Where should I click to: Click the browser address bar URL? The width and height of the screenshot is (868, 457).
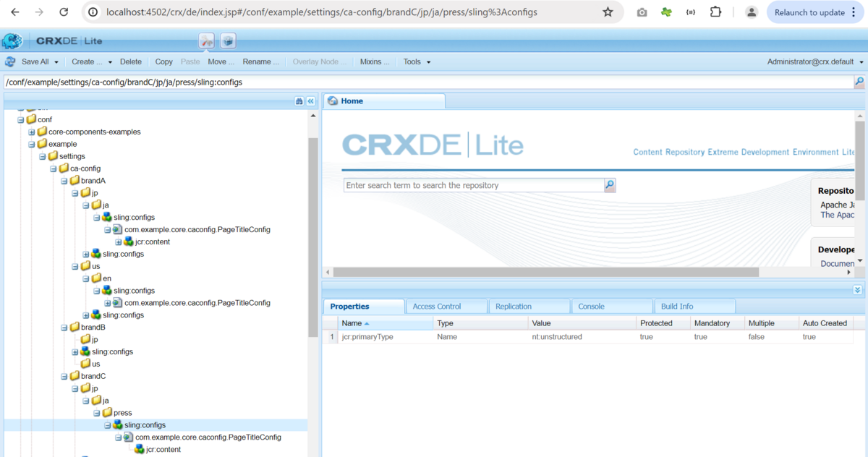(322, 12)
